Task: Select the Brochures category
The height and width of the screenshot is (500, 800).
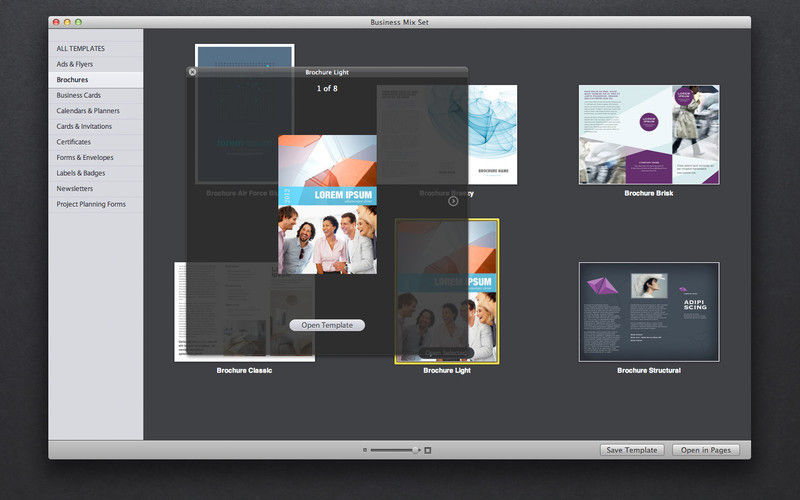Action: (x=96, y=80)
